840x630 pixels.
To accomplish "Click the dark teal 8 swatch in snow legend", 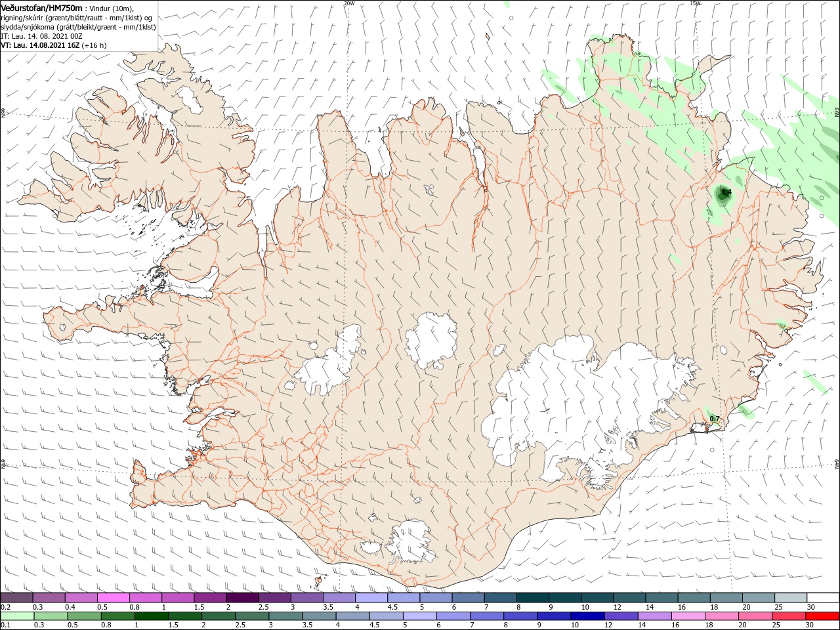I will 533,598.
